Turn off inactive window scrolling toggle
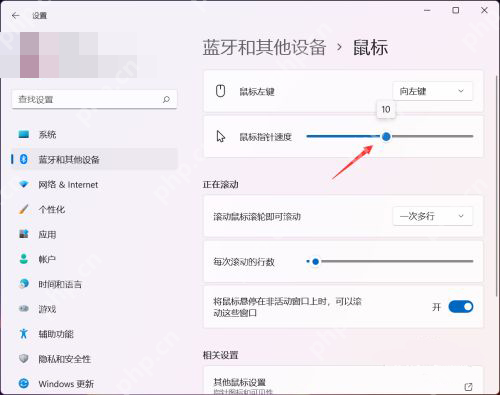 point(461,307)
